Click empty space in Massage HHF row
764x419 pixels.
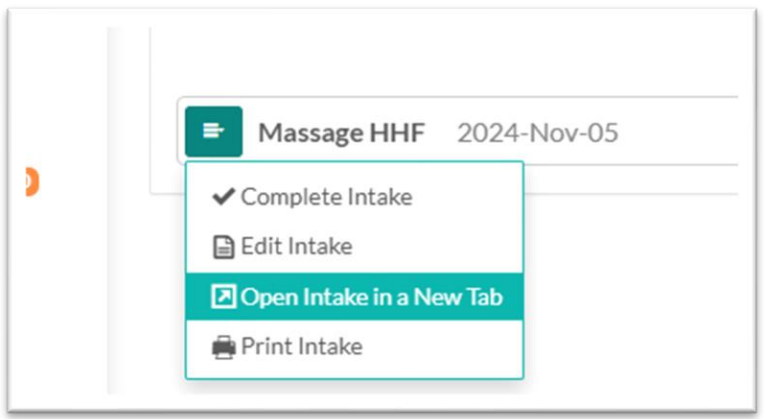pos(680,133)
